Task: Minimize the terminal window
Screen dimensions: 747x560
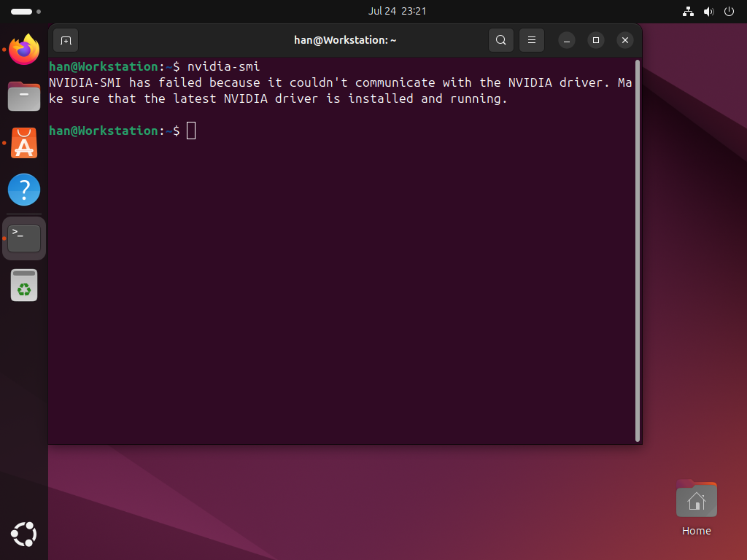Action: (566, 41)
